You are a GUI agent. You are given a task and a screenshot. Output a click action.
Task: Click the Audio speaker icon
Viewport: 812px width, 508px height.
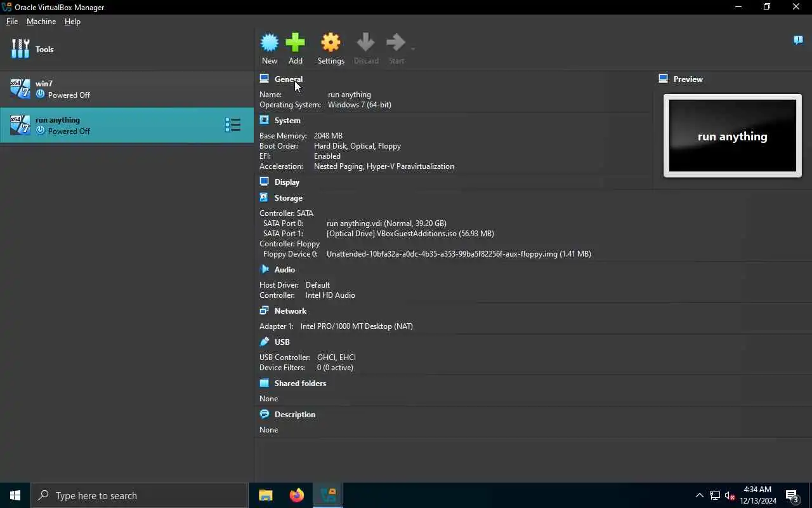[264, 269]
